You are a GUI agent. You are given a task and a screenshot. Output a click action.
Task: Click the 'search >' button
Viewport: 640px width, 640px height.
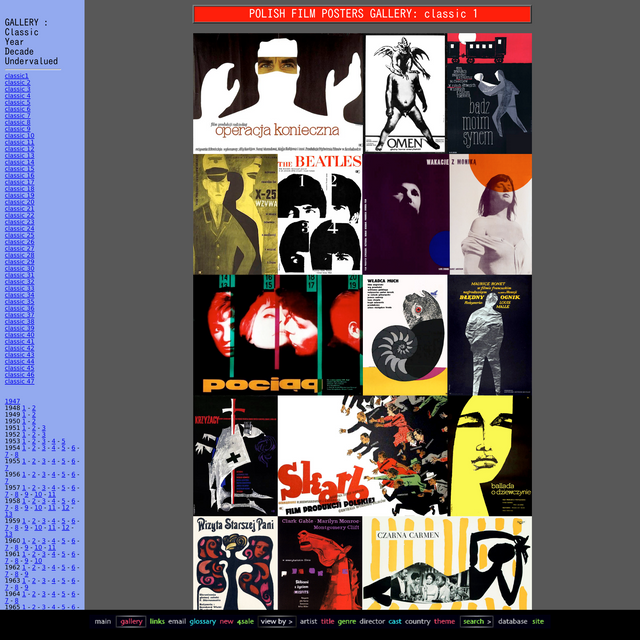coord(476,622)
